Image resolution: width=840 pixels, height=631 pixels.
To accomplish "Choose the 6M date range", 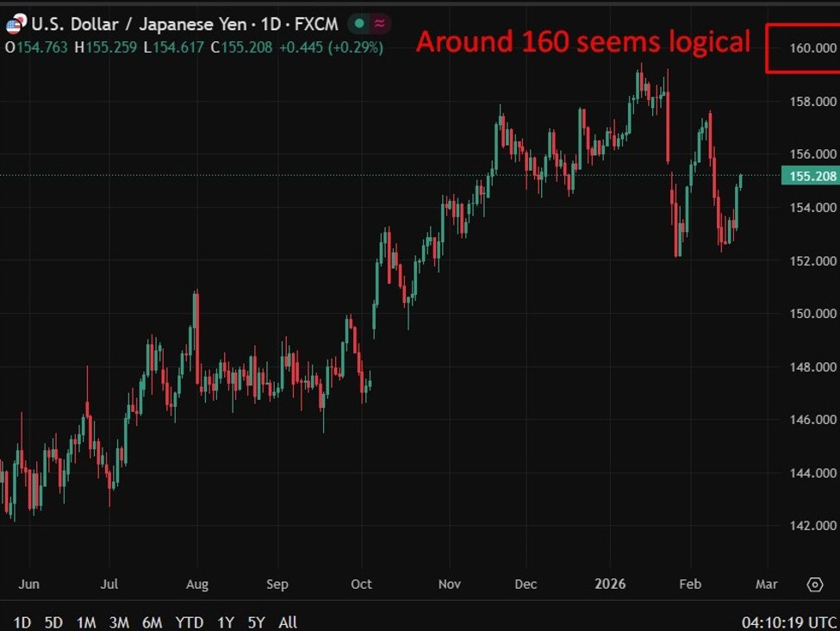I will tap(152, 622).
